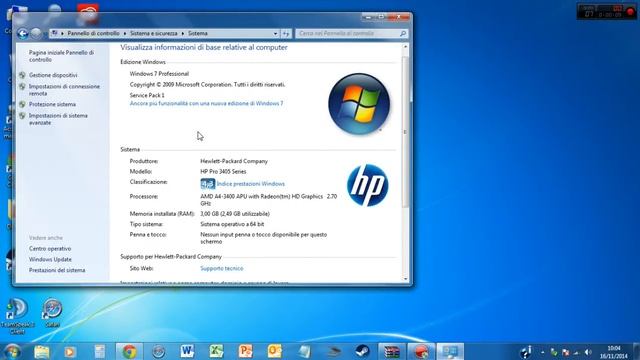Open the address bar history dropdown arrow
The width and height of the screenshot is (640, 360).
point(276,33)
